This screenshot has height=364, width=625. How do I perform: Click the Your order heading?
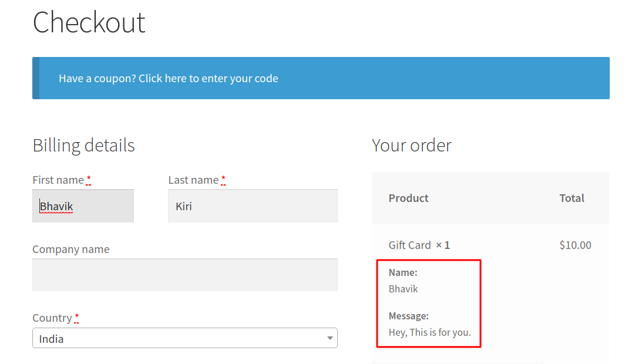pos(411,146)
